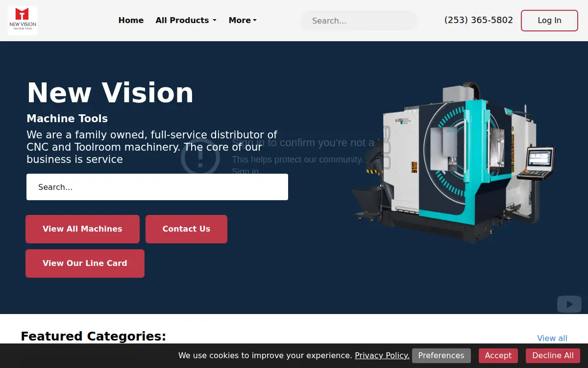Select the CNC machine image
The height and width of the screenshot is (368, 588).
click(453, 162)
